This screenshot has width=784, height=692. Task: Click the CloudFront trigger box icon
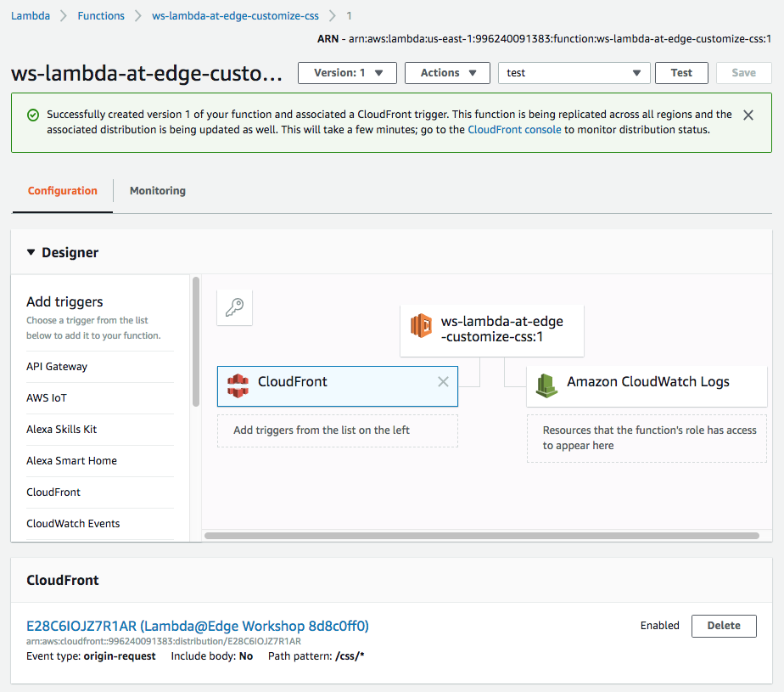pyautogui.click(x=238, y=385)
